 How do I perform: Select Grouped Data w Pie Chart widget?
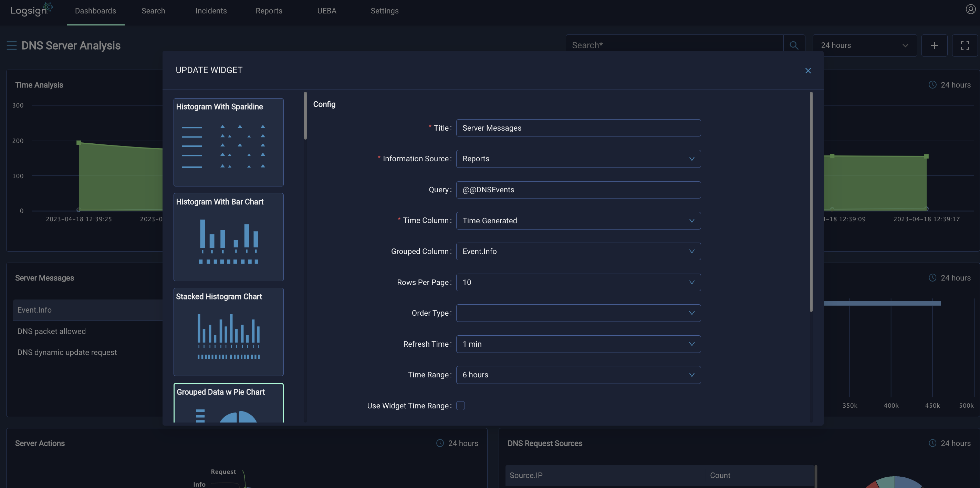(228, 403)
